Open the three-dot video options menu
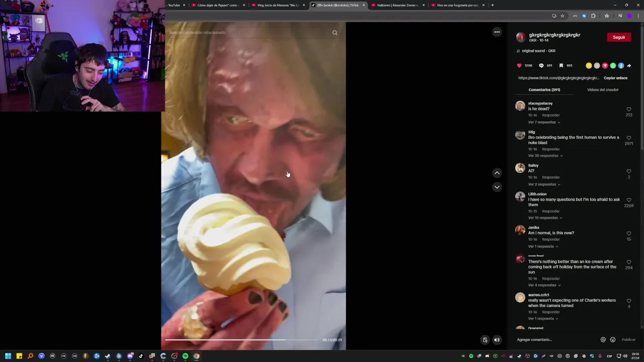This screenshot has height=362, width=644. [497, 32]
